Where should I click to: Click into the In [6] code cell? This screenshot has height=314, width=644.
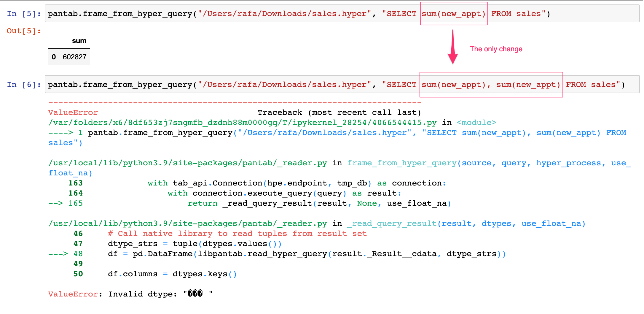click(342, 85)
